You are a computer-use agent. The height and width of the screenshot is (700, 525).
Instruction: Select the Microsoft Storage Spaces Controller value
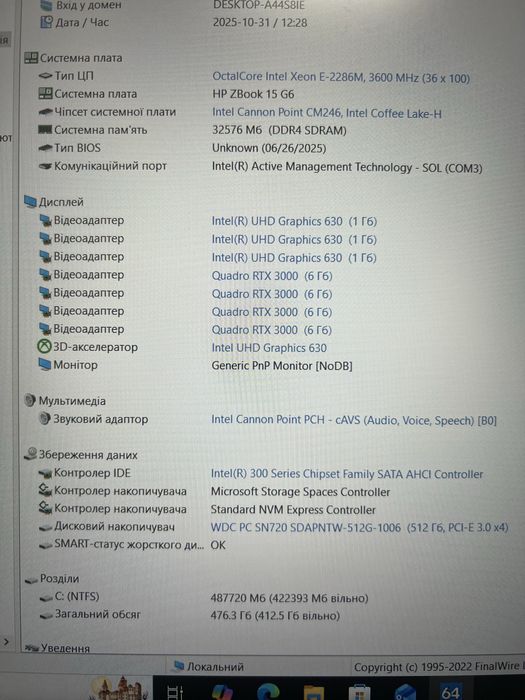pos(300,492)
